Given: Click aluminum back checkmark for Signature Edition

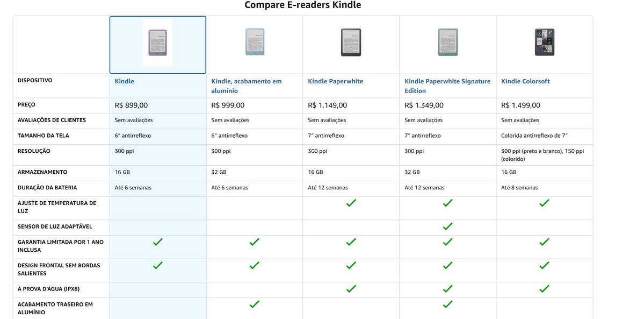Looking at the screenshot, I should click(447, 304).
